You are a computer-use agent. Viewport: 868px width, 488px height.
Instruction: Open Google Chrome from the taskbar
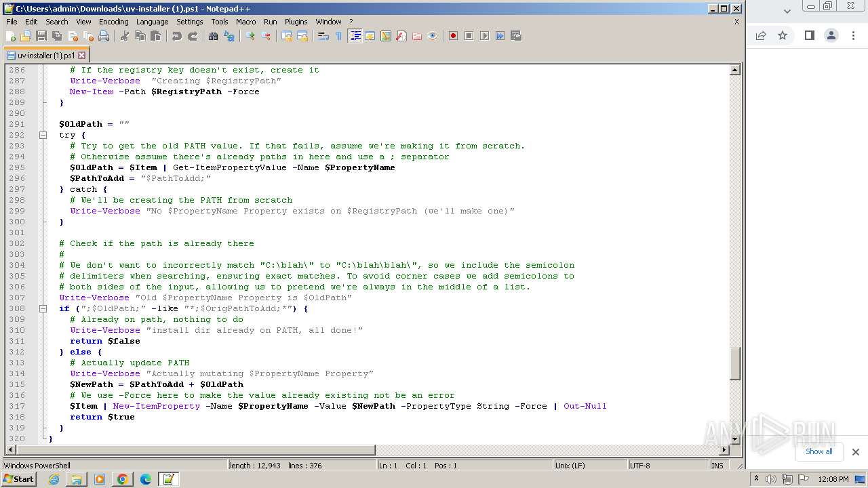123,479
